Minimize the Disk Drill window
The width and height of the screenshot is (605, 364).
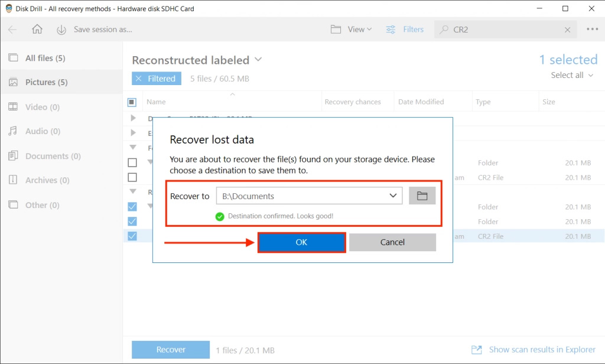pyautogui.click(x=539, y=8)
